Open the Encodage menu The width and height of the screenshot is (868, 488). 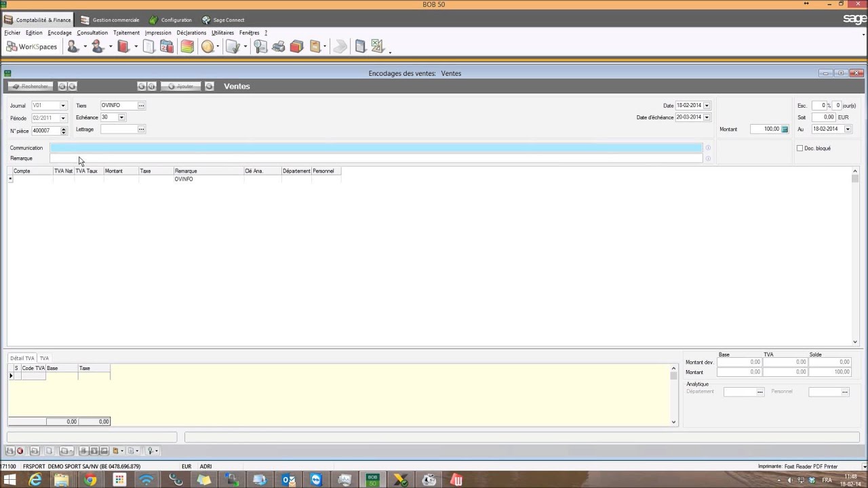click(60, 33)
